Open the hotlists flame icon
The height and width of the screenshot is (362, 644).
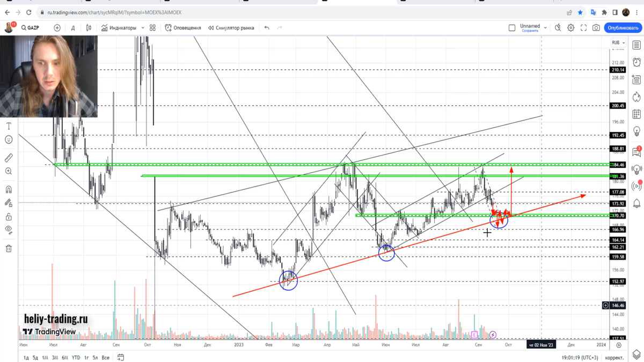pos(636,97)
